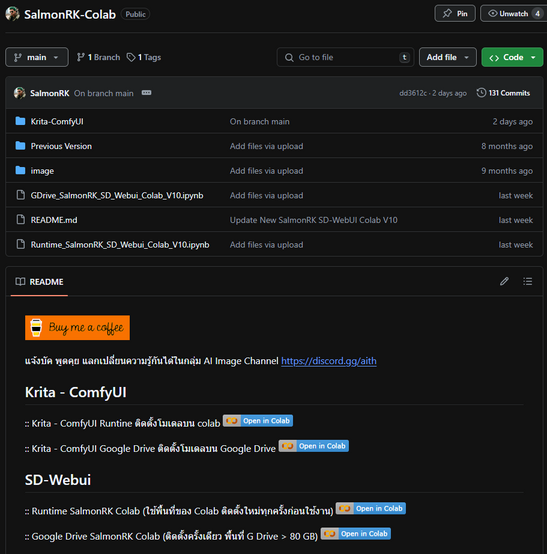Open the Krita-ComfyUI folder
The image size is (547, 554).
[x=57, y=122]
